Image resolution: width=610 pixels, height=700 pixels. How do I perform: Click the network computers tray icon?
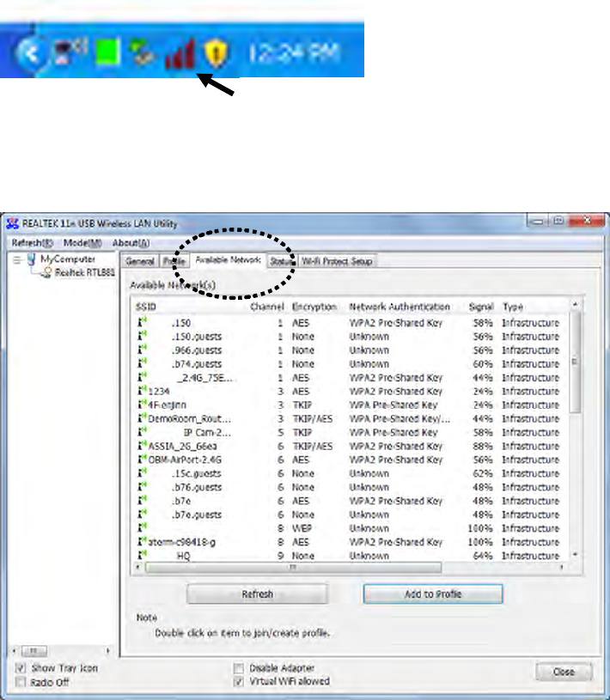click(142, 52)
